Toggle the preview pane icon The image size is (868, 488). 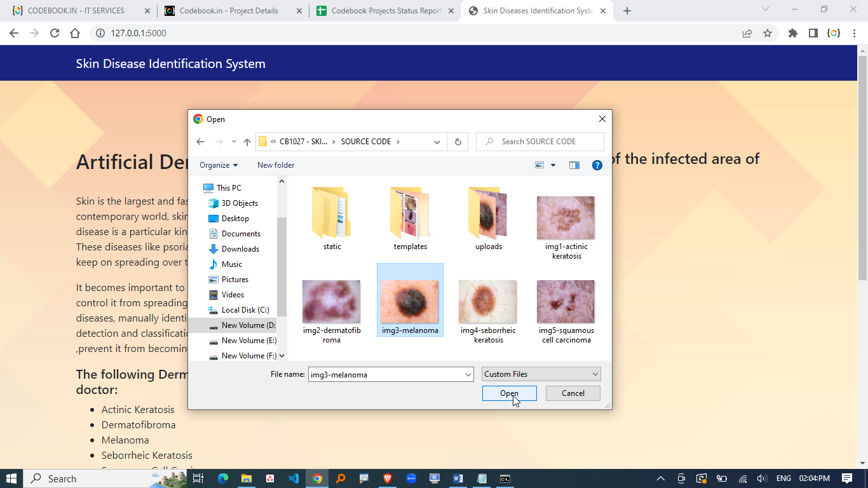(x=574, y=165)
